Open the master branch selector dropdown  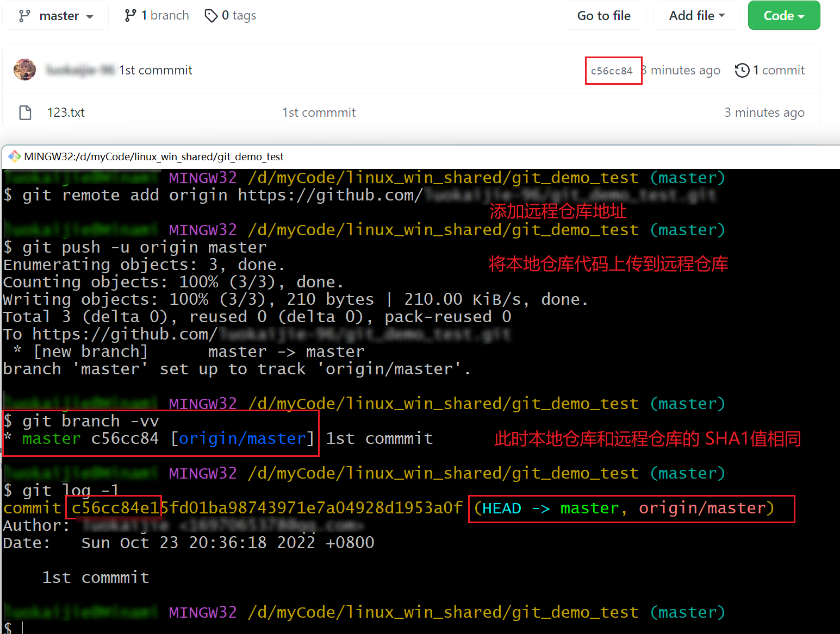click(55, 16)
